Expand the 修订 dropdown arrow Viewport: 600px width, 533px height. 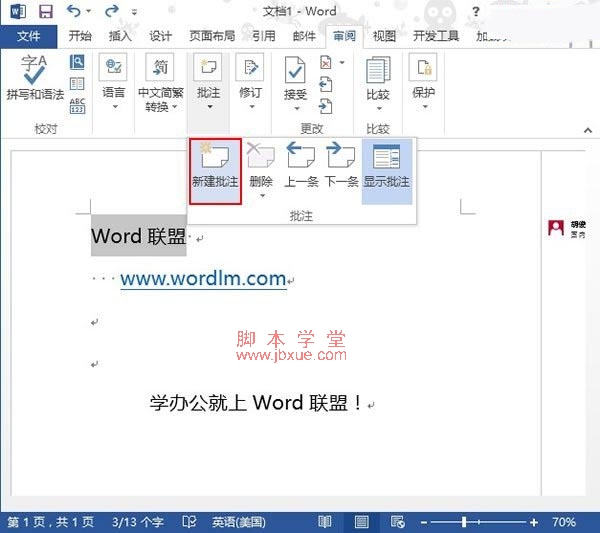(252, 107)
